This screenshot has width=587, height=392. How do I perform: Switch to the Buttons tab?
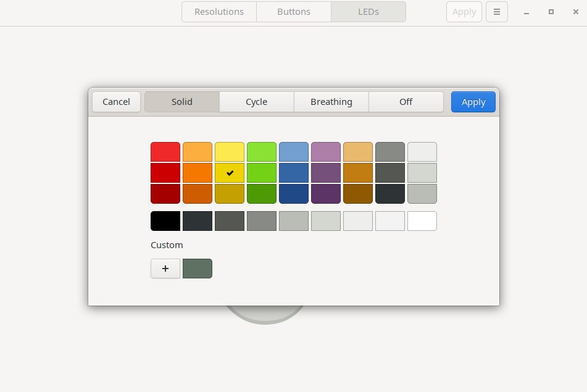[294, 12]
